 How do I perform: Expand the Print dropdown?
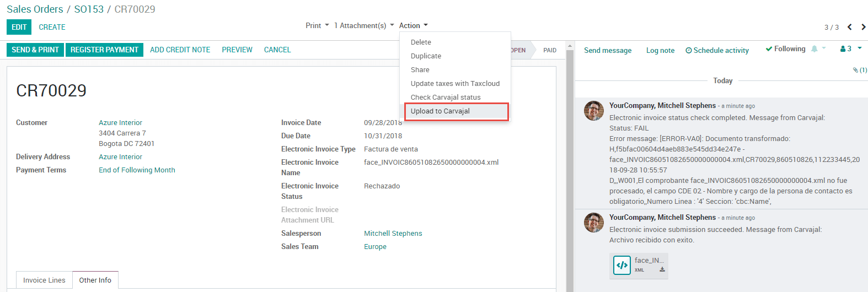coord(317,26)
